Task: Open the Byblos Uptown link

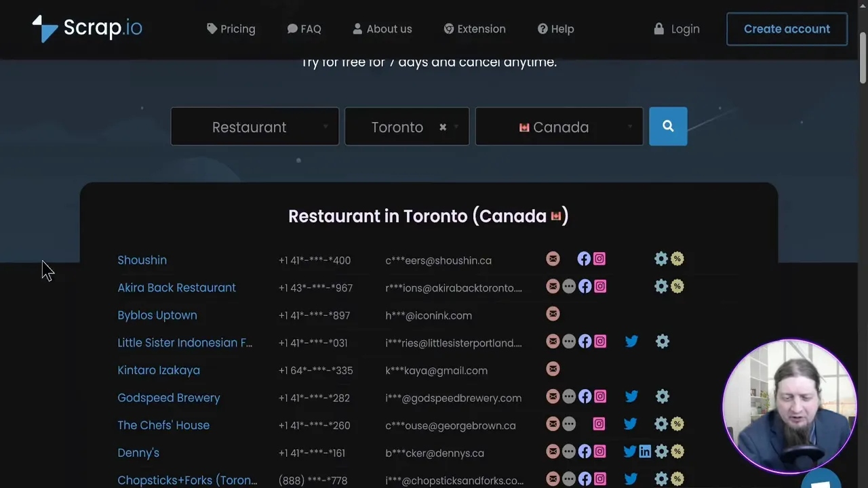Action: coord(157,315)
